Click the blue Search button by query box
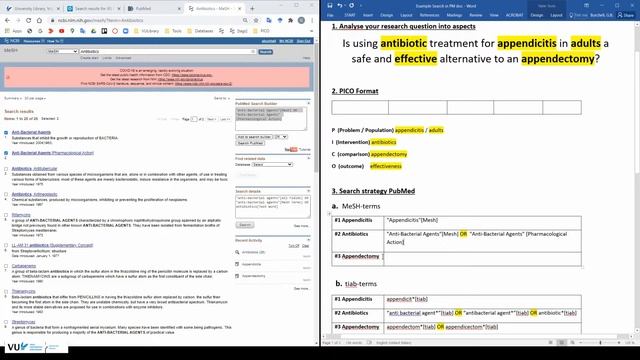The width and height of the screenshot is (640, 360). (265, 52)
